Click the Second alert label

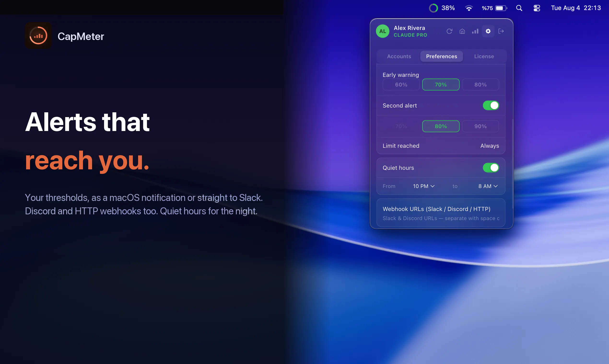[400, 105]
